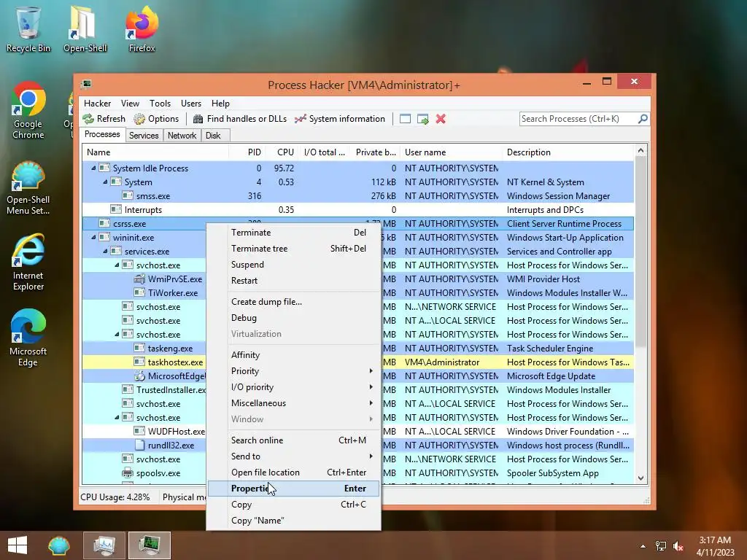Select the Google Chrome desktop icon

tap(28, 111)
